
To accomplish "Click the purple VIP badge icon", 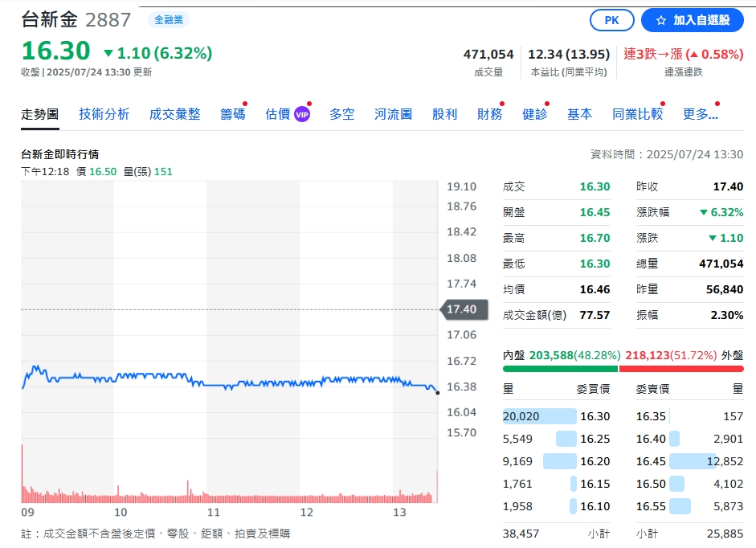I will click(302, 114).
